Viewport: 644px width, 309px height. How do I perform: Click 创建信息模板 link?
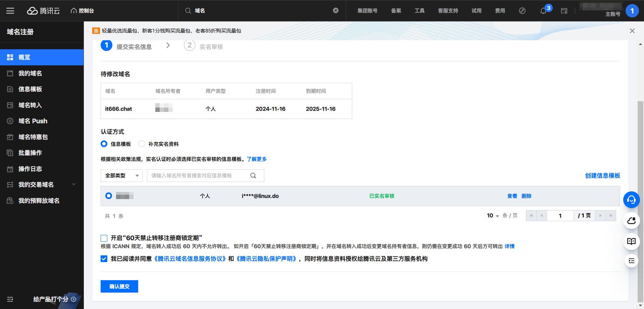[602, 176]
